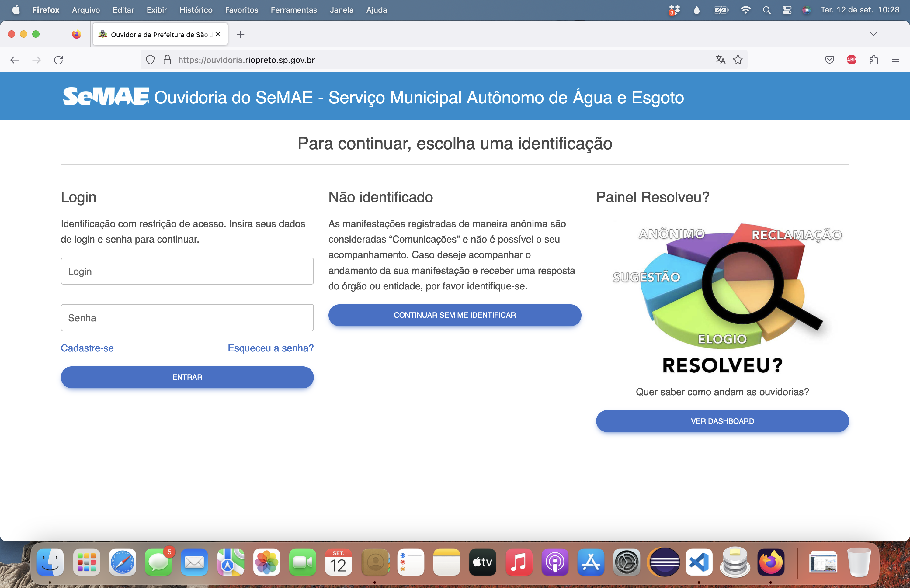The width and height of the screenshot is (910, 588).
Task: Save page to Pocket icon
Action: (829, 60)
